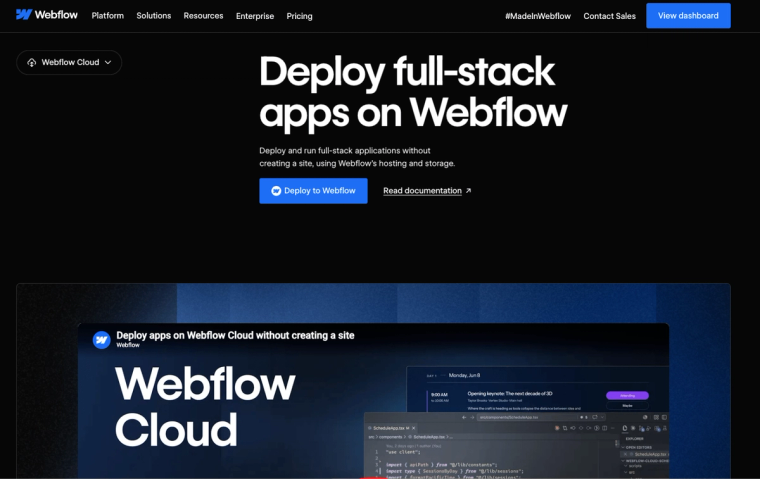Expand the Webflow Cloud dropdown

(69, 63)
